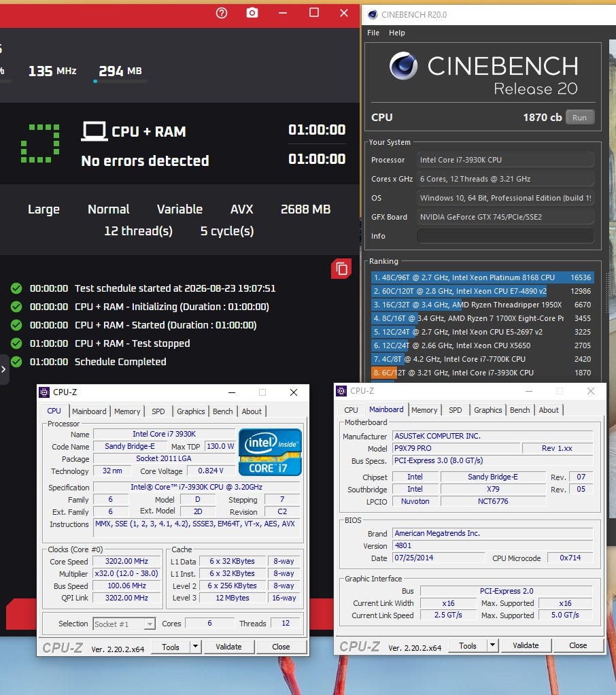Switch to CPU tab in right CPU-Z window

351,410
